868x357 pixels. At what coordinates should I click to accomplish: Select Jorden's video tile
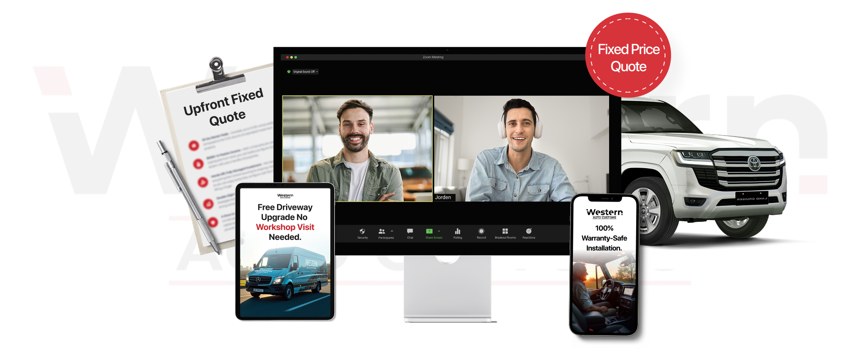pyautogui.click(x=520, y=148)
